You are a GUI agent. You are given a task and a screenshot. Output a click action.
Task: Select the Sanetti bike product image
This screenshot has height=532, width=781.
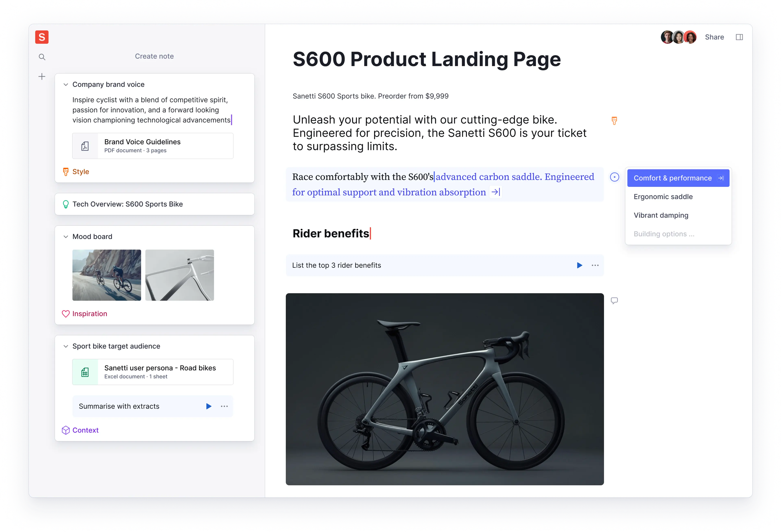coord(445,389)
